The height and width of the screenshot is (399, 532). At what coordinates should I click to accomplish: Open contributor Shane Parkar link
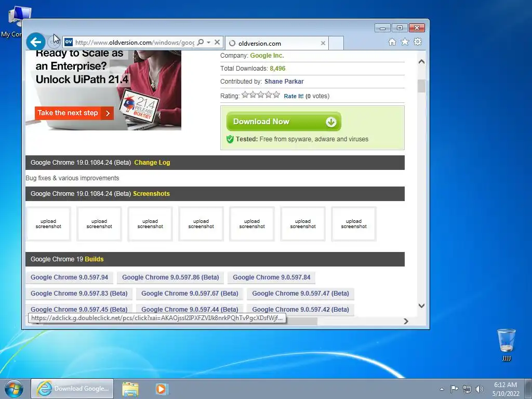click(284, 82)
